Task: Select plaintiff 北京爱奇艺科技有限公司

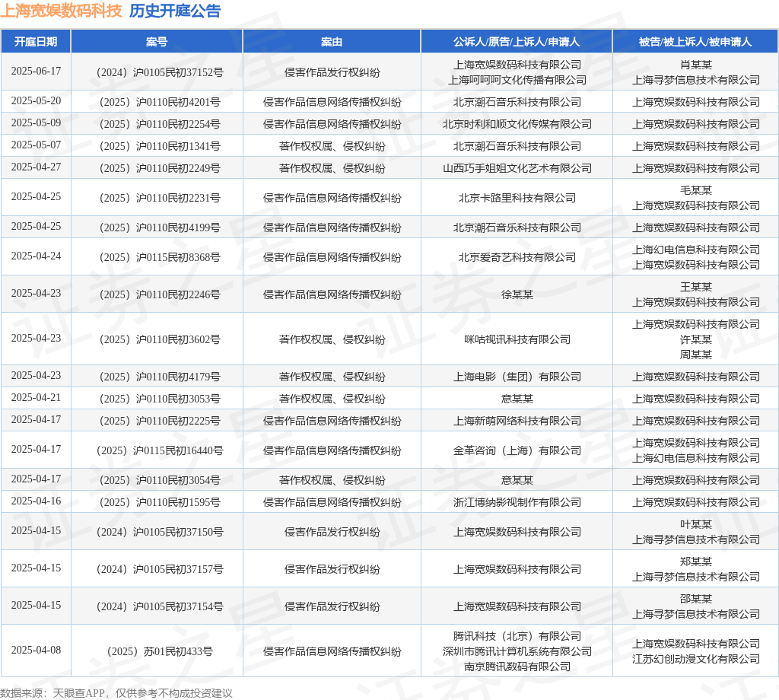Action: coord(517,257)
